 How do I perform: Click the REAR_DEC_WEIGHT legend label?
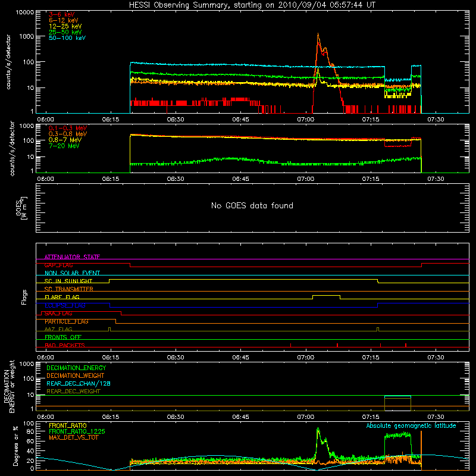(x=73, y=392)
